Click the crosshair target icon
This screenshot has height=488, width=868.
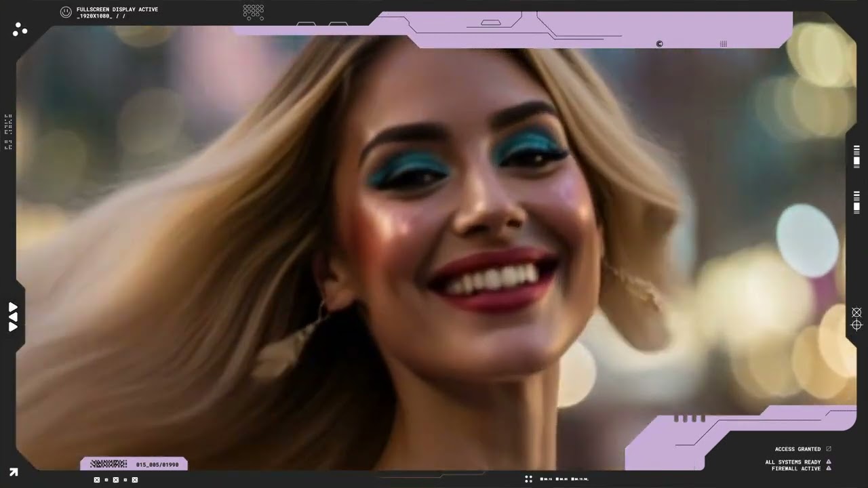(x=856, y=325)
